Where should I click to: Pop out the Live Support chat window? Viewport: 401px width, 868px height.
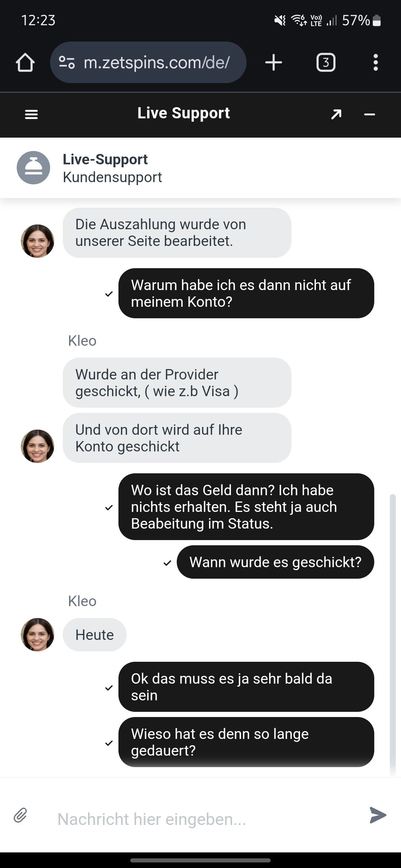(336, 115)
